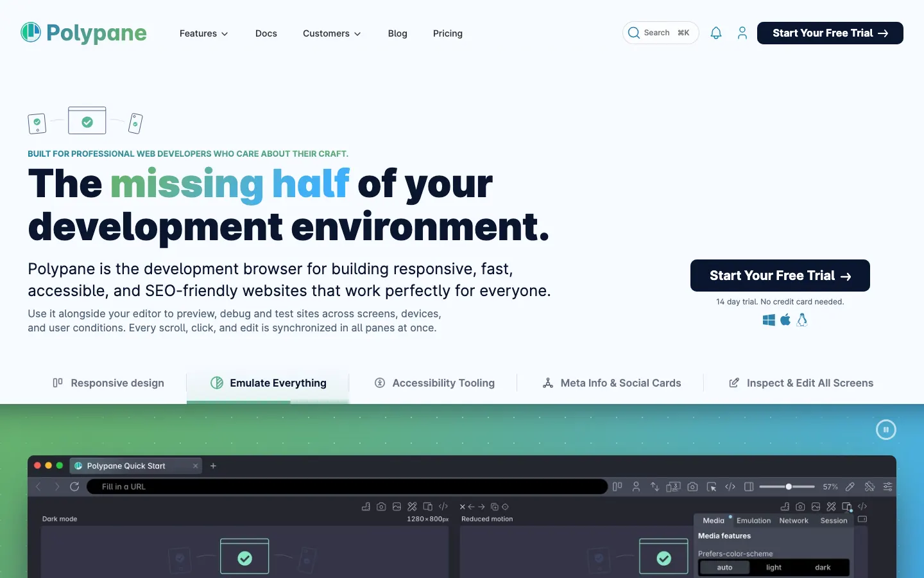The image size is (924, 578).
Task: Select the dark color-scheme option
Action: pyautogui.click(x=823, y=568)
